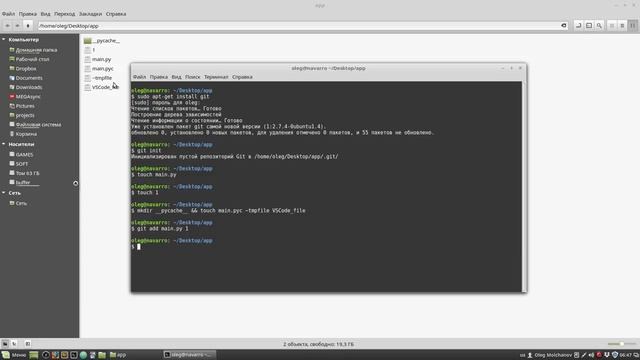
Task: Open the terminal's Терминал menu
Action: pyautogui.click(x=216, y=77)
